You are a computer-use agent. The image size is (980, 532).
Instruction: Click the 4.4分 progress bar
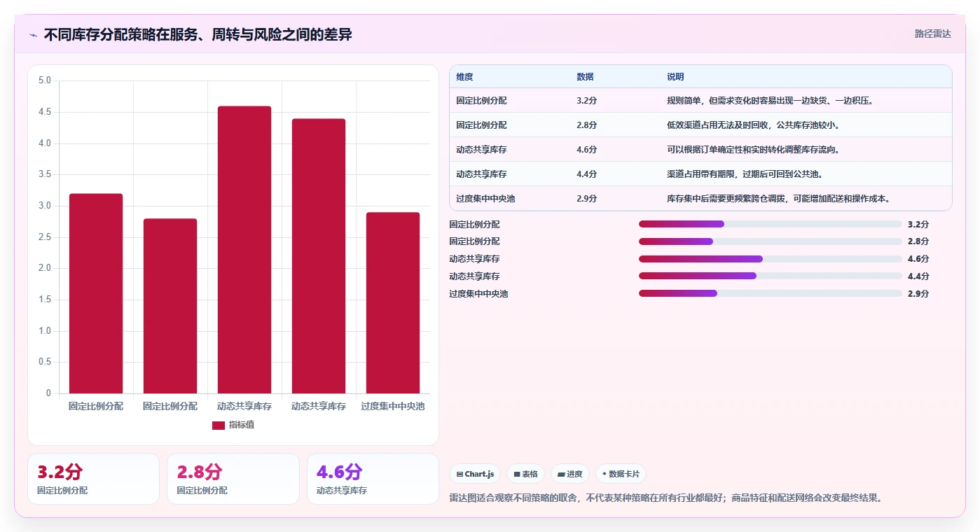pyautogui.click(x=771, y=276)
